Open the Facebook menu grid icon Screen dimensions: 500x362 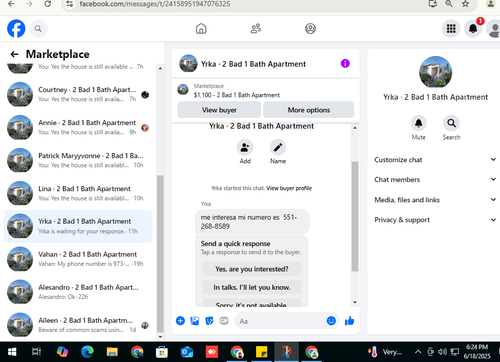[451, 29]
